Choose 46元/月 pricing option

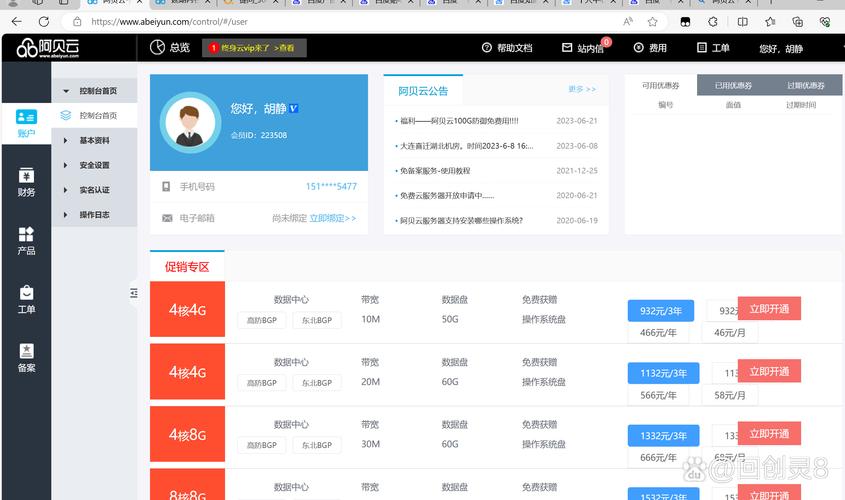tap(730, 333)
